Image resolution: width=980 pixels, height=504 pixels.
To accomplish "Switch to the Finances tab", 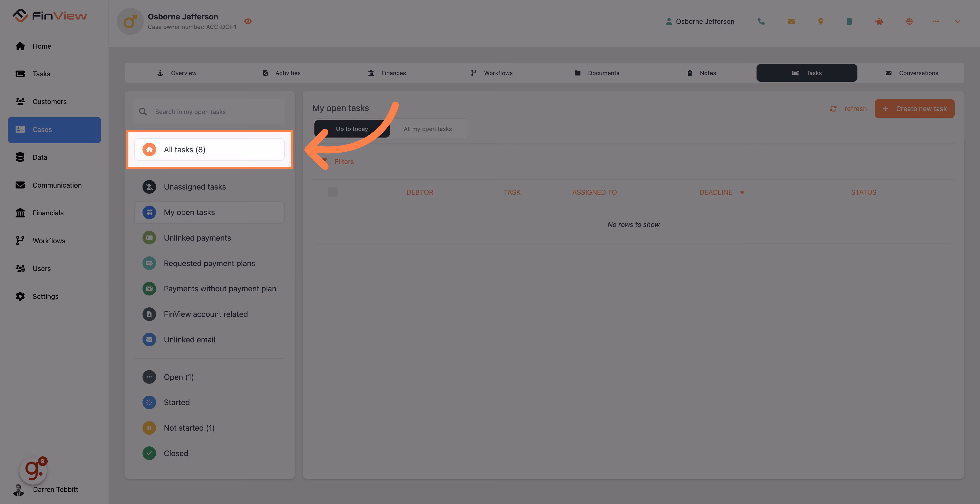I will (x=386, y=73).
